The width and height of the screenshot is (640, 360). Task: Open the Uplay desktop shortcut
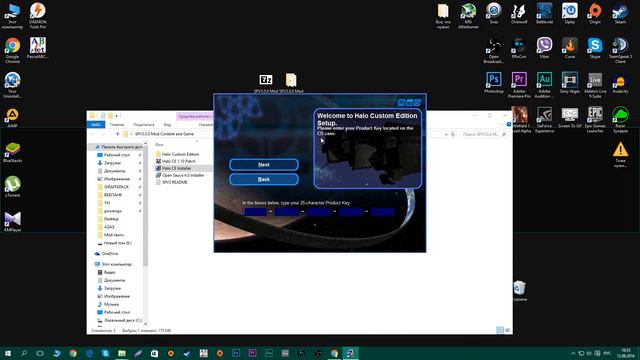[x=569, y=13]
